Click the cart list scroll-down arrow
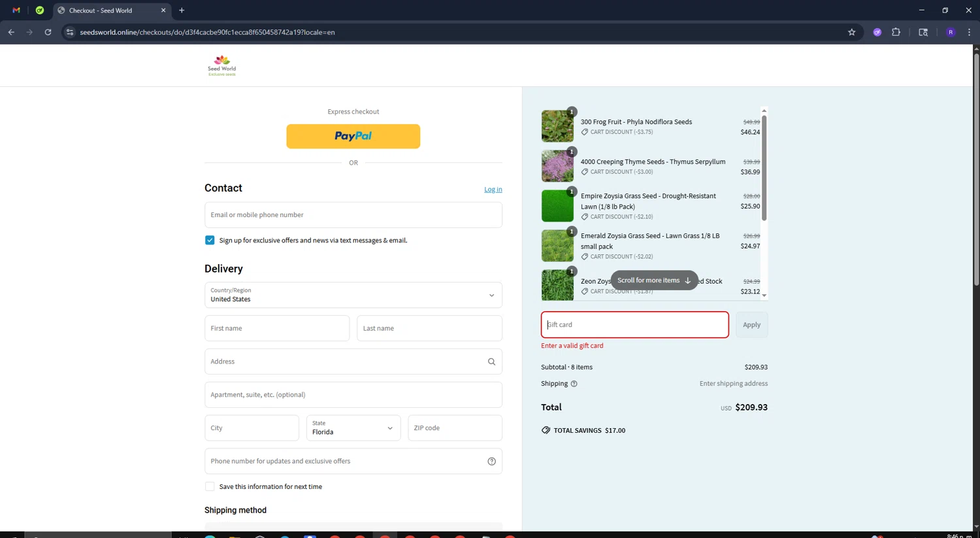980x538 pixels. [x=764, y=295]
